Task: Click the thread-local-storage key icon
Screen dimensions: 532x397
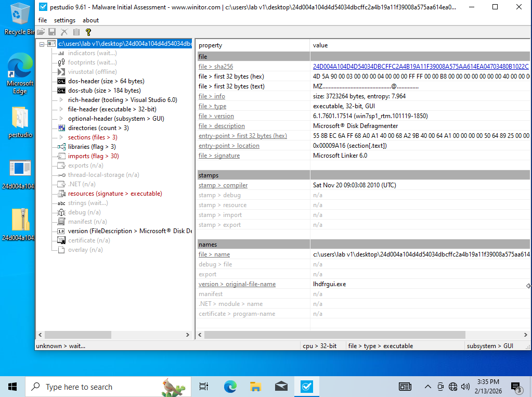Action: coord(61,175)
